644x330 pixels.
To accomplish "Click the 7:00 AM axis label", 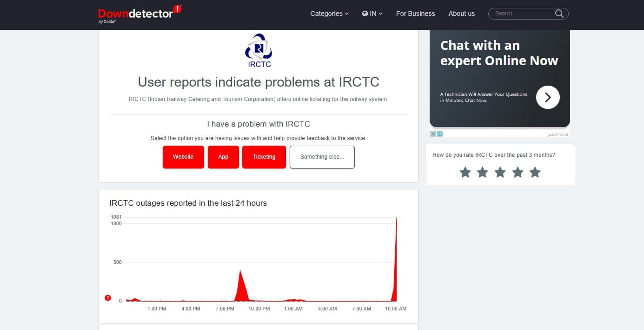I will [362, 309].
